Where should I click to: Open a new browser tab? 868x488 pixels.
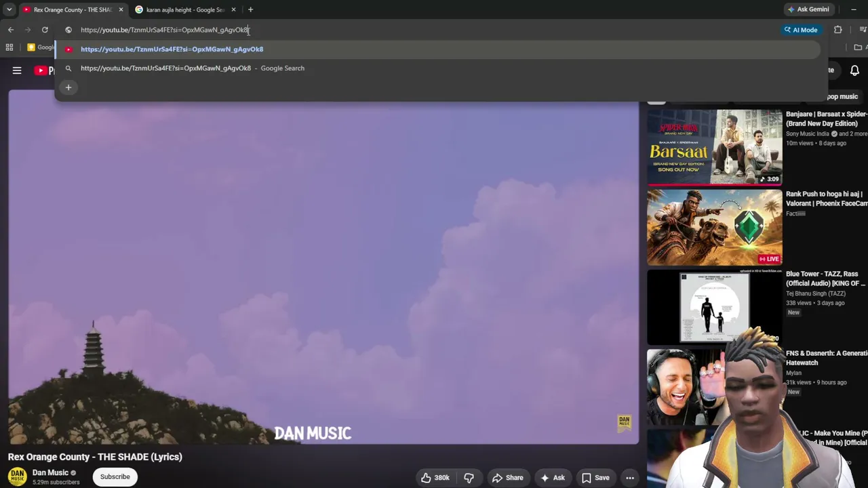point(250,9)
